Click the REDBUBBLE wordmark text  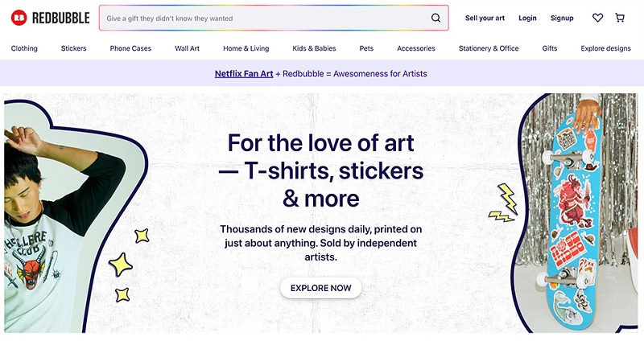[x=61, y=18]
